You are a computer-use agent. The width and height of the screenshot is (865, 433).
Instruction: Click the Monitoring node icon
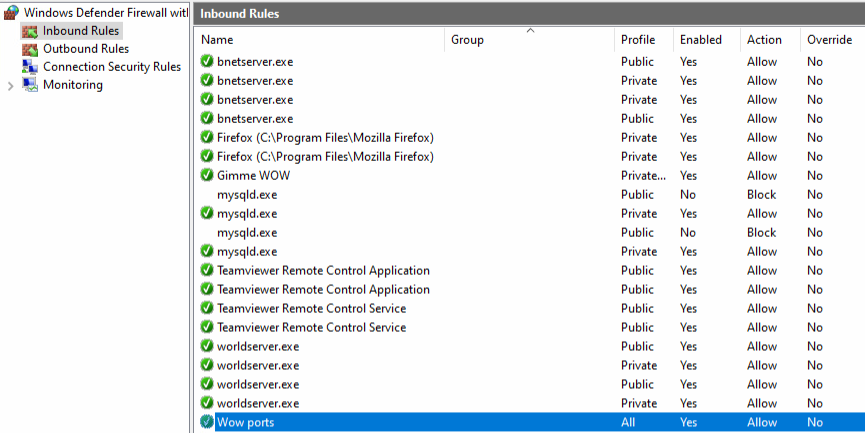point(30,85)
